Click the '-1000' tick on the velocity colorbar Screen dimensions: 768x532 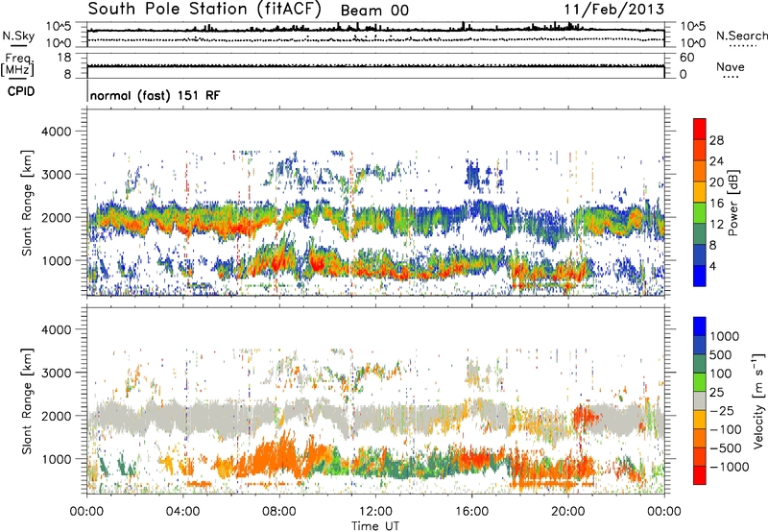coord(729,467)
